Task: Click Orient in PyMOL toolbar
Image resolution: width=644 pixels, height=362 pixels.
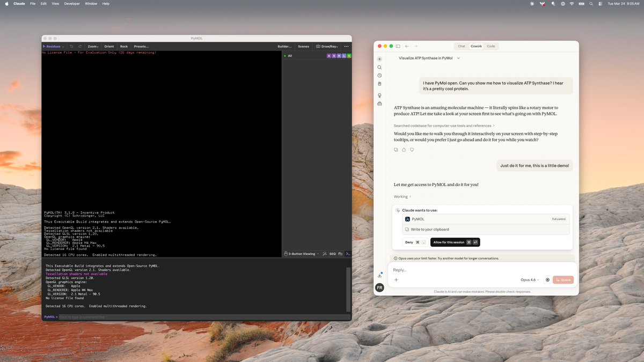Action: [109, 47]
